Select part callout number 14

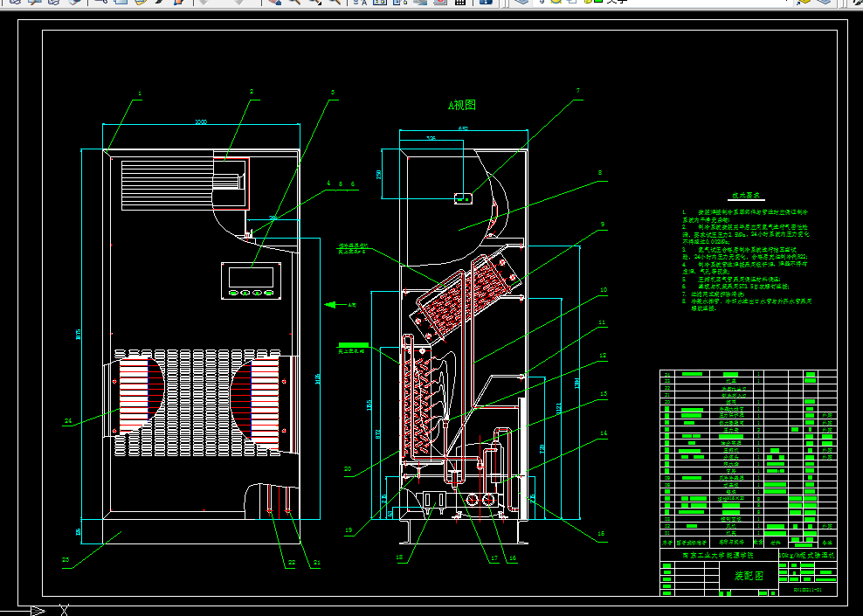coord(604,433)
